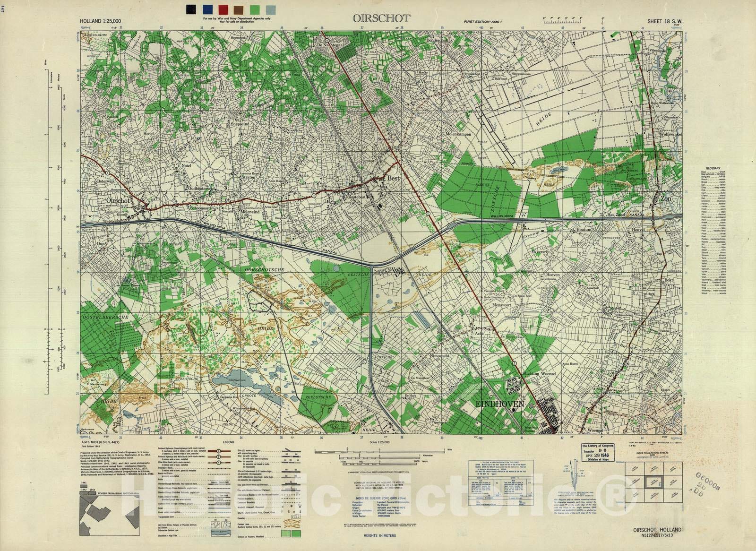Click the gray-blue color swatch at top
Viewport: 756px width, 551px height.
click(271, 9)
